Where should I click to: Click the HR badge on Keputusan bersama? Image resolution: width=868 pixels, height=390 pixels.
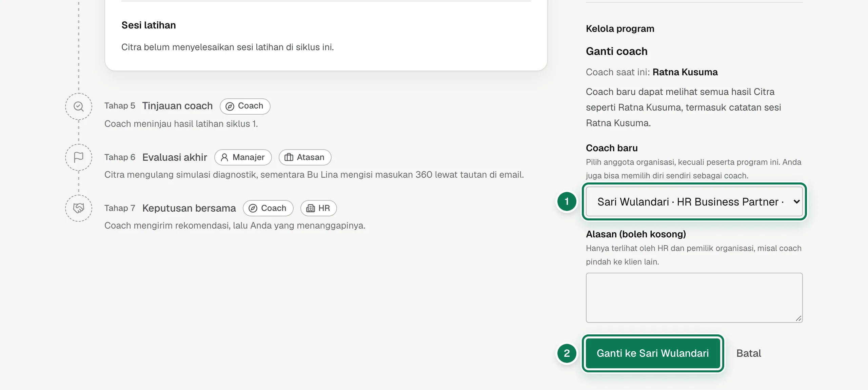pyautogui.click(x=318, y=208)
